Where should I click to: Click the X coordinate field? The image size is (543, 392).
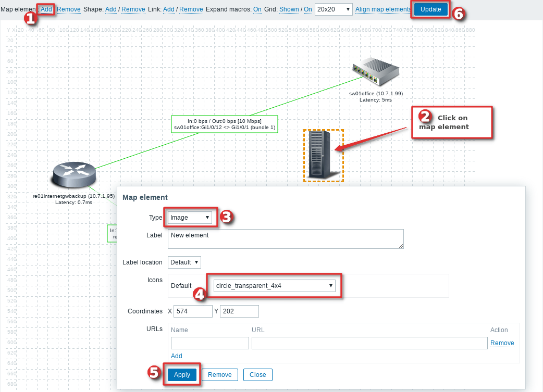(x=193, y=311)
